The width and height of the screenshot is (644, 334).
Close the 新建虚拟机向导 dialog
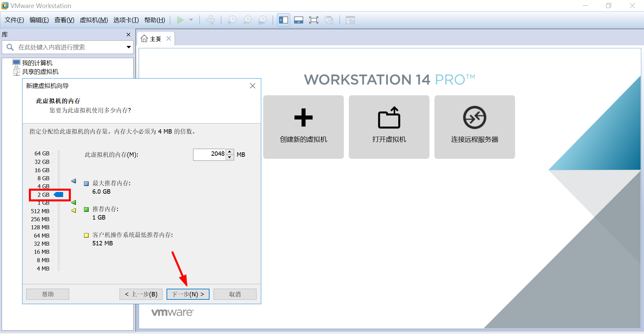[x=253, y=86]
